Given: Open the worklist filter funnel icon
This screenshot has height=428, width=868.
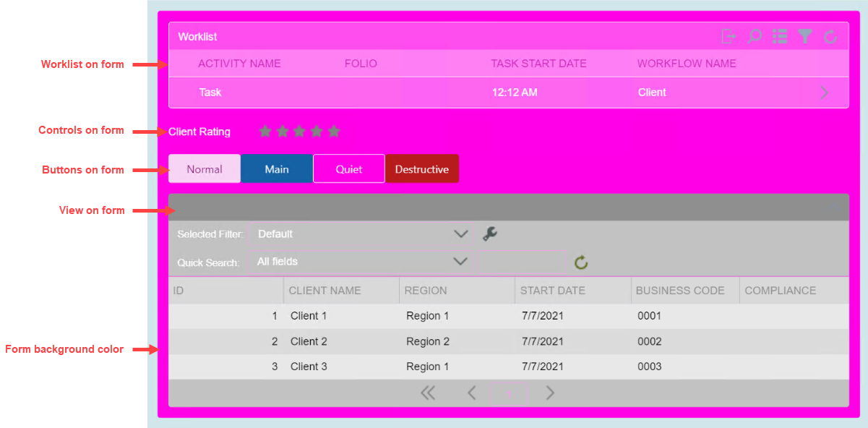Looking at the screenshot, I should pos(804,36).
